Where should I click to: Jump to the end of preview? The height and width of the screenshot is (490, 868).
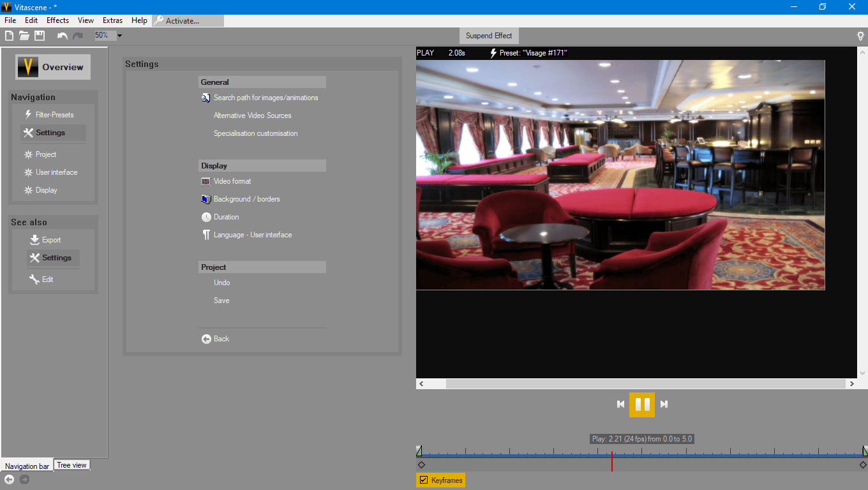664,404
